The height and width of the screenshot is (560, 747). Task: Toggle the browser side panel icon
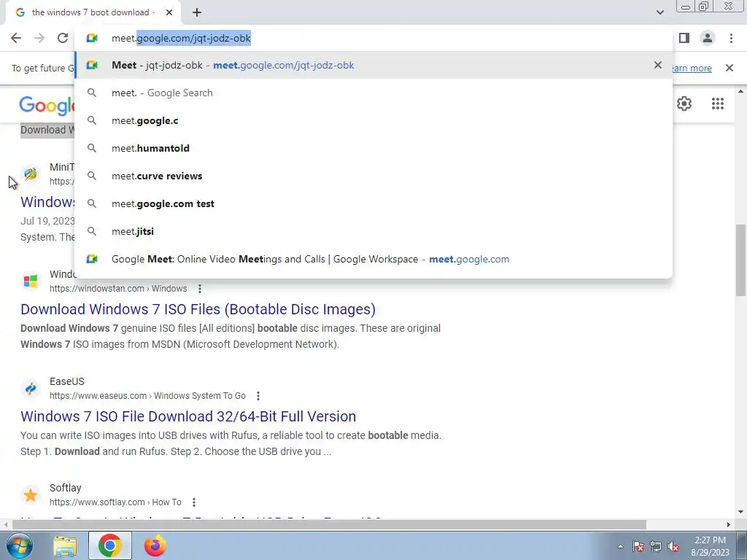click(x=684, y=38)
